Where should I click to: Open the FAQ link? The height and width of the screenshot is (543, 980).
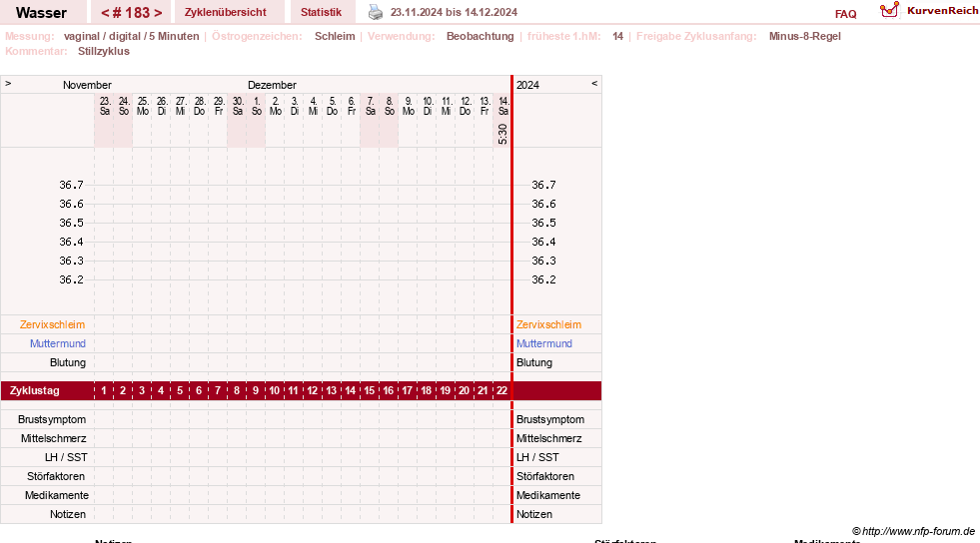(845, 14)
